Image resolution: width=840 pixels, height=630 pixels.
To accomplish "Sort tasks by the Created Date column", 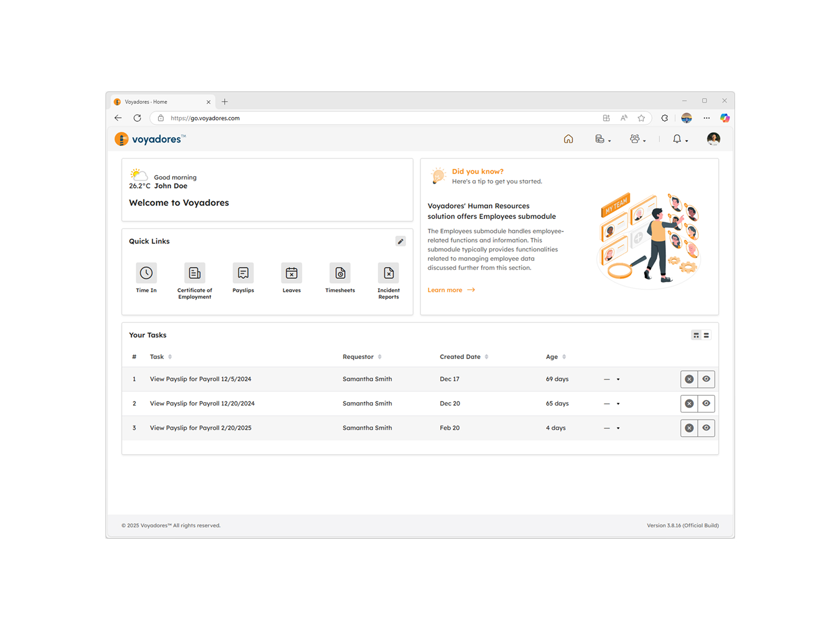I will click(x=464, y=357).
